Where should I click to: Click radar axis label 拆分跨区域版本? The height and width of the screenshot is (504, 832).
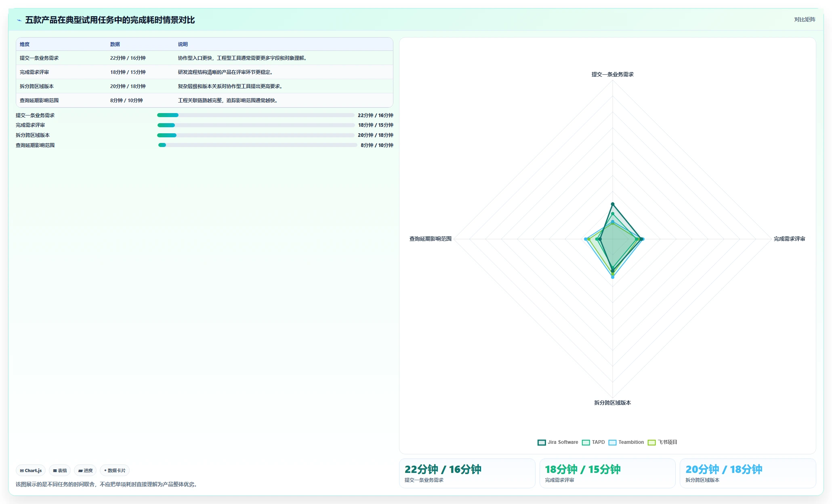(612, 403)
